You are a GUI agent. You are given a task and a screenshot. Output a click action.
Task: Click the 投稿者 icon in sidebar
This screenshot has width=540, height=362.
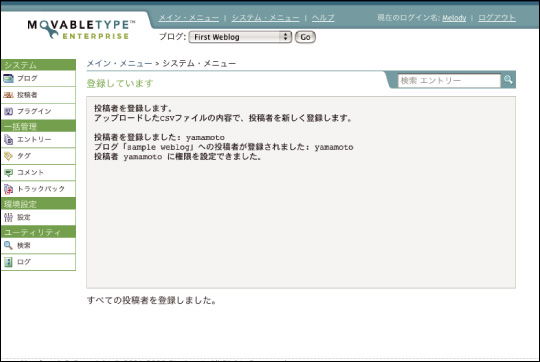8,95
